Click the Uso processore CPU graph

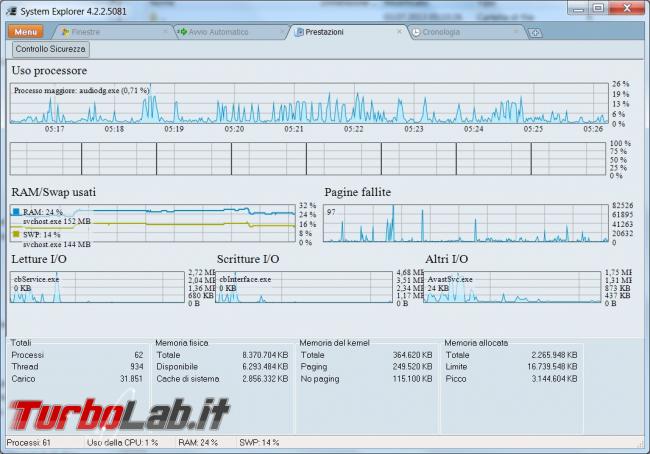click(309, 103)
